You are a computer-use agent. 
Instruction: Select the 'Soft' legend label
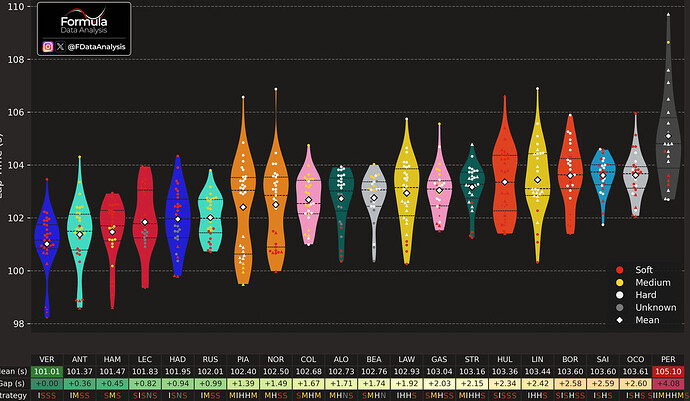(x=644, y=270)
